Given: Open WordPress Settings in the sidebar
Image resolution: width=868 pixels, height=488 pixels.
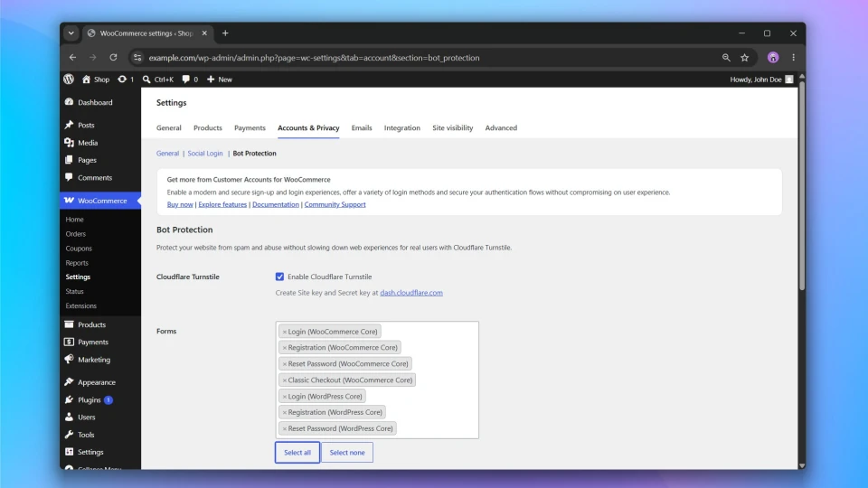Looking at the screenshot, I should pos(84,452).
